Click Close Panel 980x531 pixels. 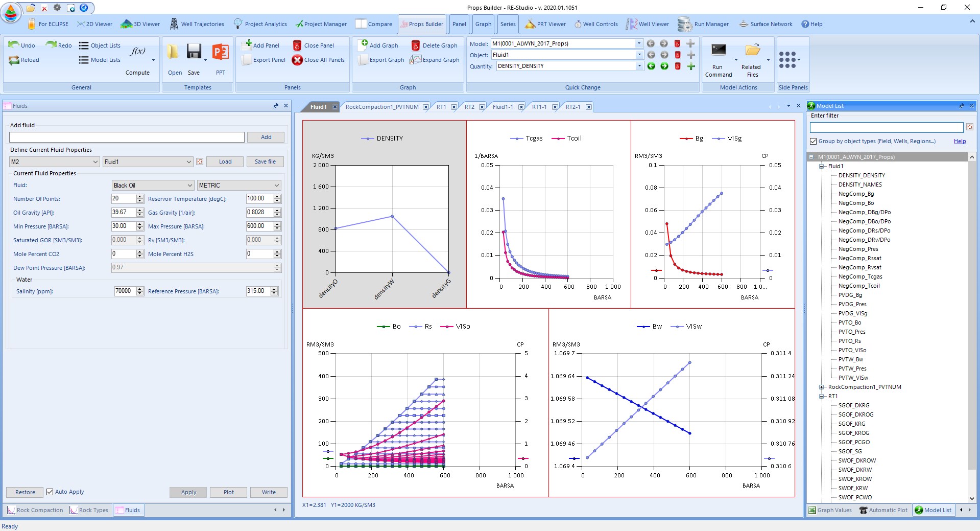pos(313,45)
